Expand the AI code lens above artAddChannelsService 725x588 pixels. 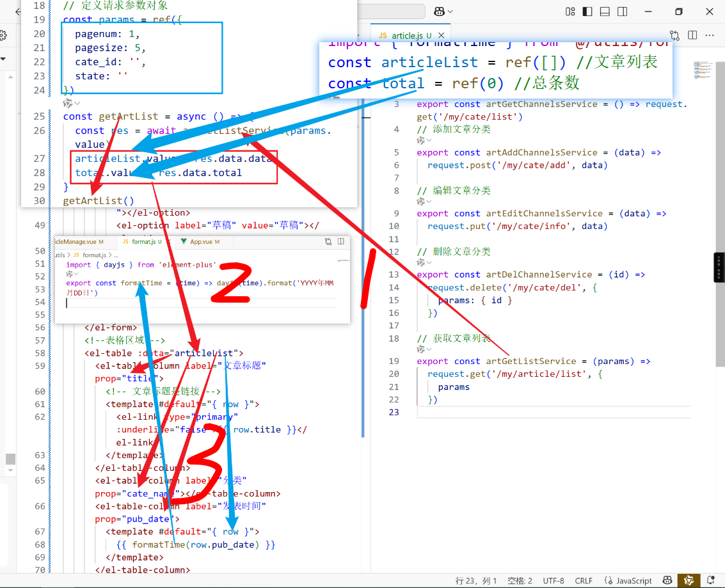pos(424,140)
